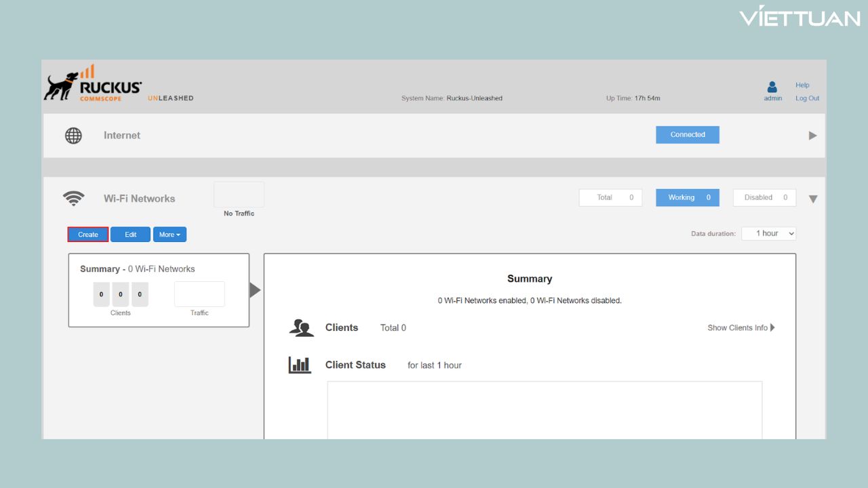Click the Log Out link

coord(807,98)
